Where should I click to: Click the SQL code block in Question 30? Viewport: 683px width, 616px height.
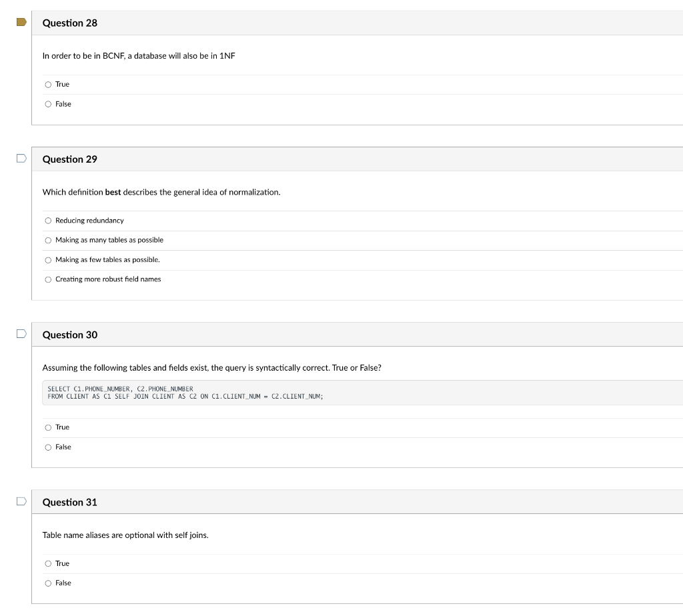coord(362,393)
